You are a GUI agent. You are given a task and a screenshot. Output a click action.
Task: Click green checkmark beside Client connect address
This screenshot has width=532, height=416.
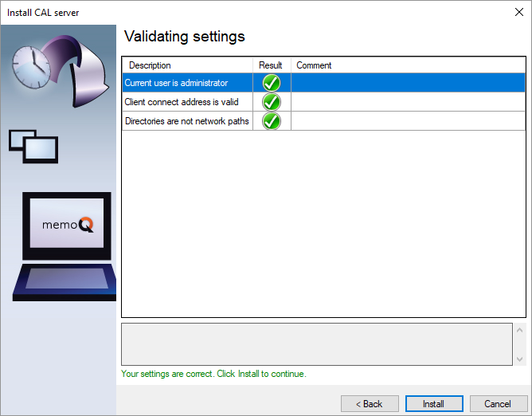pyautogui.click(x=272, y=102)
